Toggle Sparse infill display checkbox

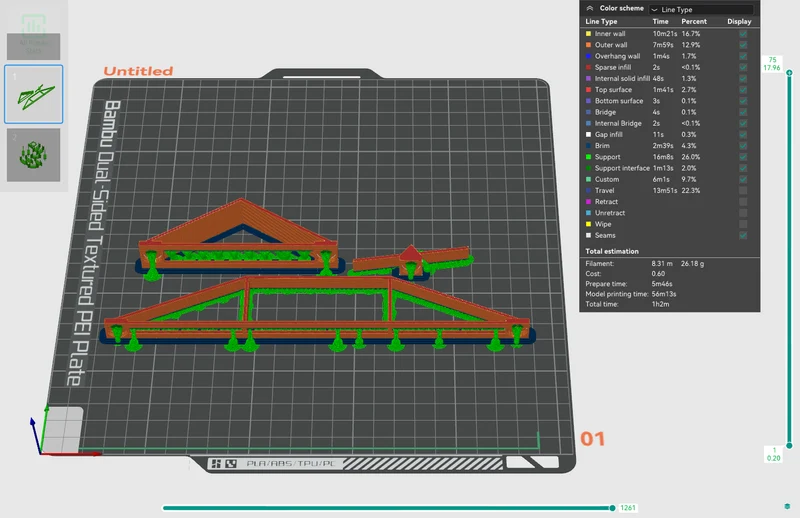(x=743, y=67)
